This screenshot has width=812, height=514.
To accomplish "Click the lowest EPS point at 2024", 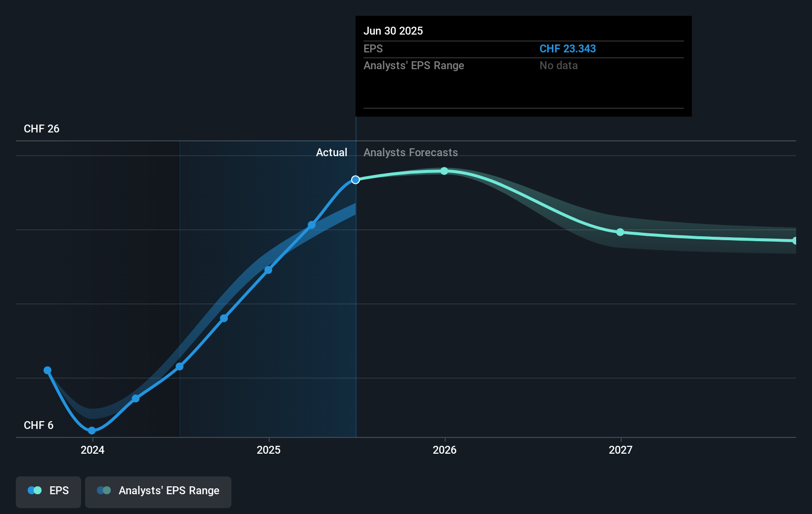I will point(92,430).
